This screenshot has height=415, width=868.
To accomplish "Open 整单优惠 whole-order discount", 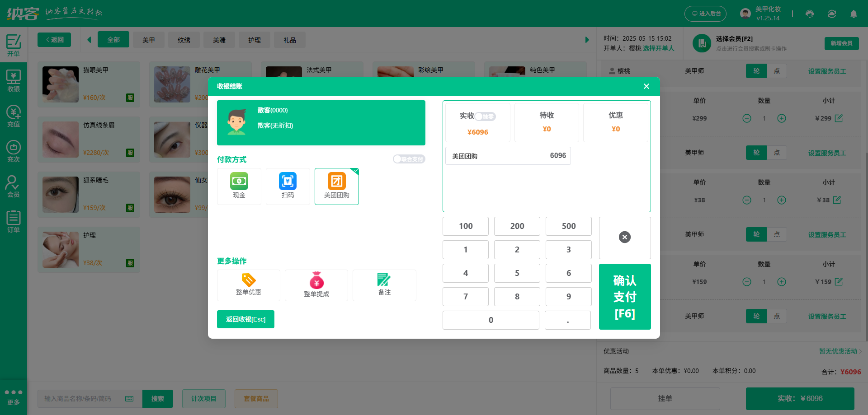I will (x=249, y=285).
